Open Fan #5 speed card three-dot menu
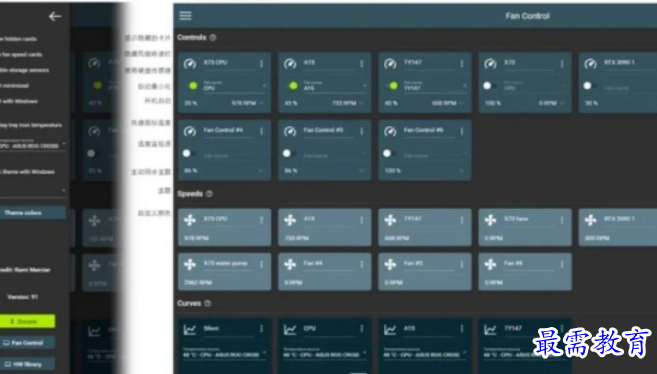Image resolution: width=657 pixels, height=374 pixels. click(462, 264)
